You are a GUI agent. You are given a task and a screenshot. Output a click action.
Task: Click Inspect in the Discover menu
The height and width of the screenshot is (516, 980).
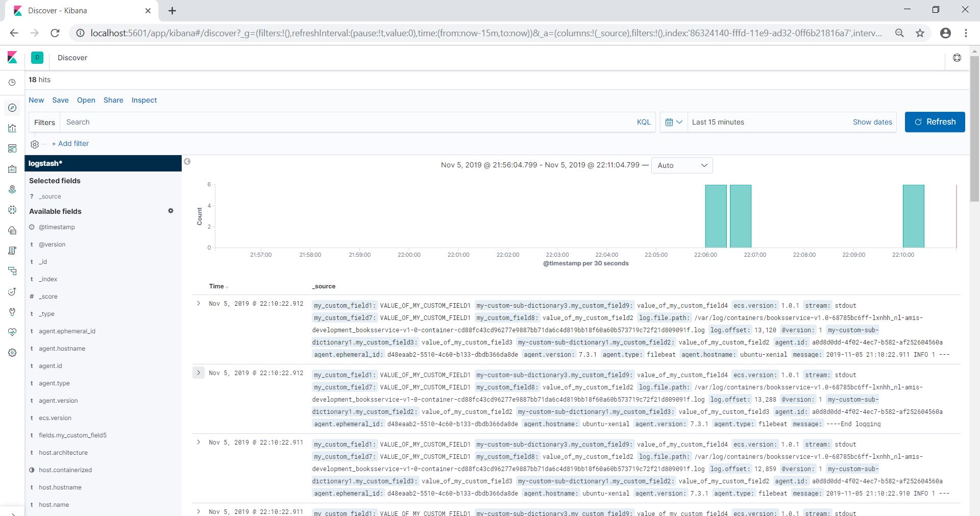pyautogui.click(x=144, y=100)
